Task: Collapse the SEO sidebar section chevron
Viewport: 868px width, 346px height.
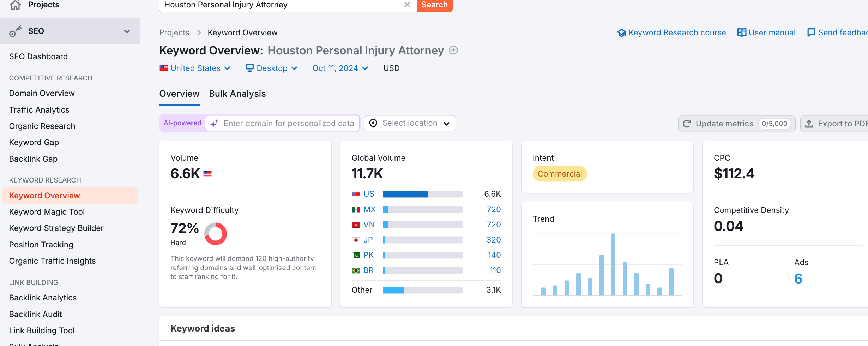Action: tap(127, 31)
